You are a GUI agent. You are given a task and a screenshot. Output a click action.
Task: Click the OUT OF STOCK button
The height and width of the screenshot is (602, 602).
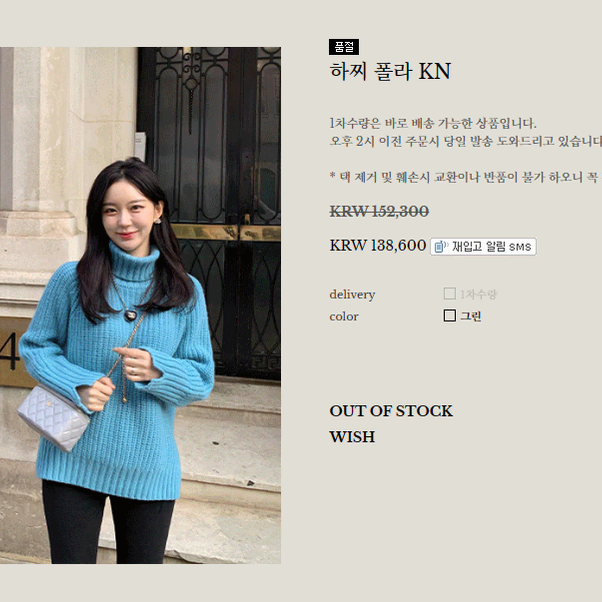(391, 411)
